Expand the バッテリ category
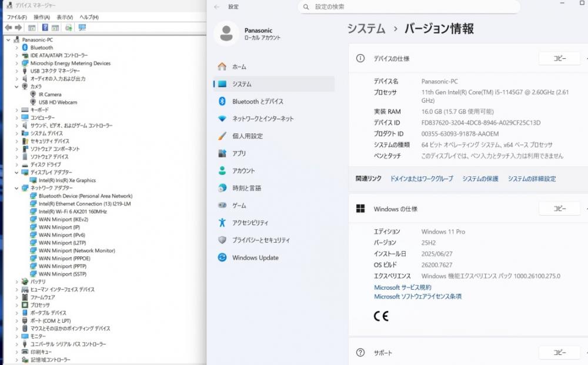This screenshot has height=365, width=588. pos(16,282)
